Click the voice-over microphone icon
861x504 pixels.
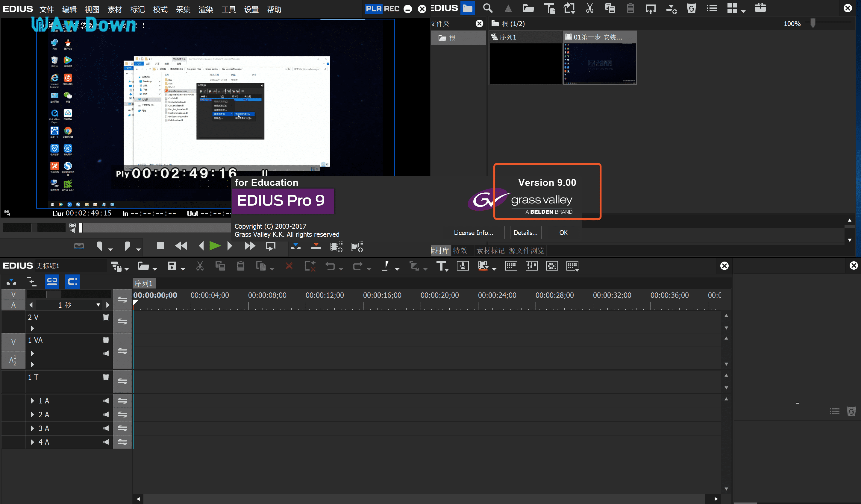click(463, 266)
